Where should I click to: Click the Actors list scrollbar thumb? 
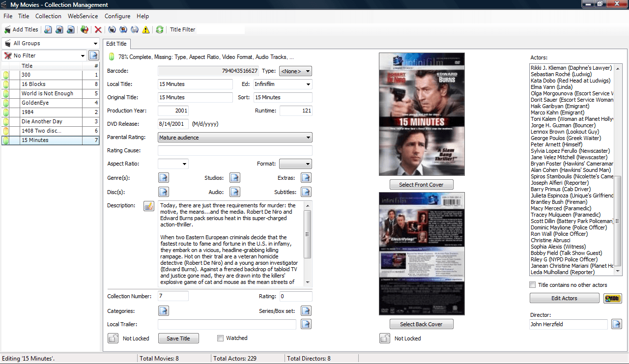(619, 222)
